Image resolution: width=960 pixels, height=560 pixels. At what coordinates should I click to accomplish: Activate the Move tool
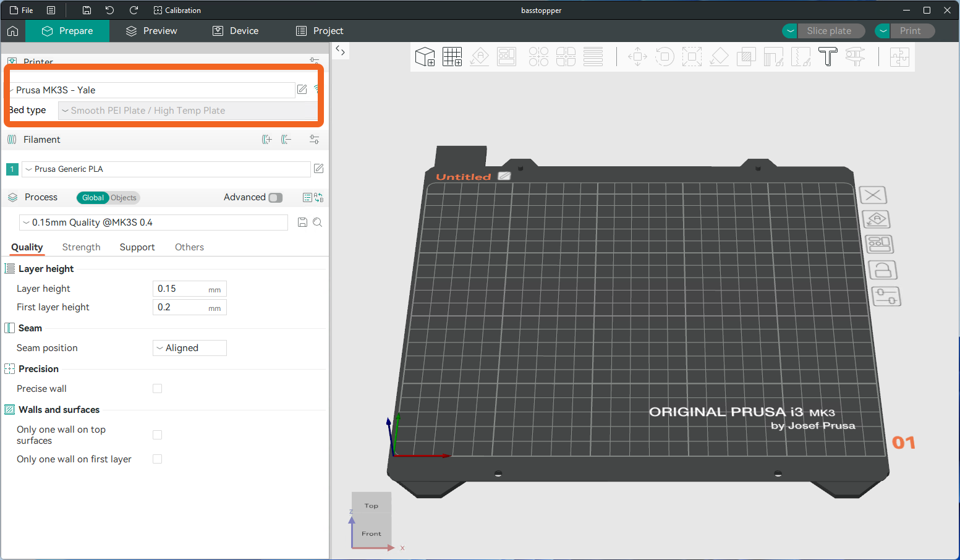637,56
